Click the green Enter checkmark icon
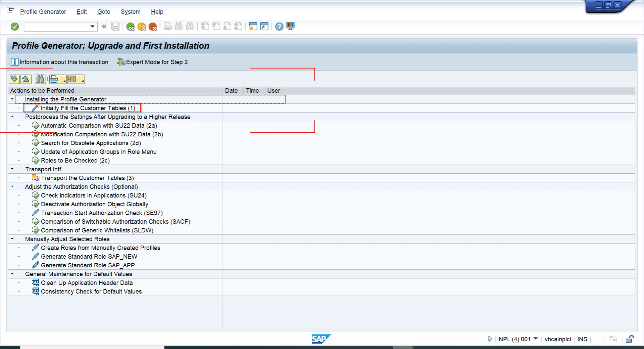 pyautogui.click(x=15, y=27)
